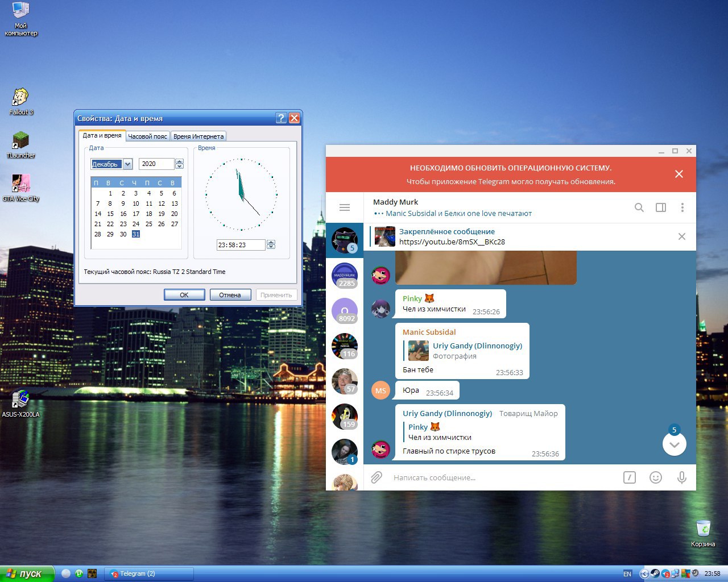The height and width of the screenshot is (582, 728).
Task: Search in the Maddy Murk chat
Action: point(639,207)
